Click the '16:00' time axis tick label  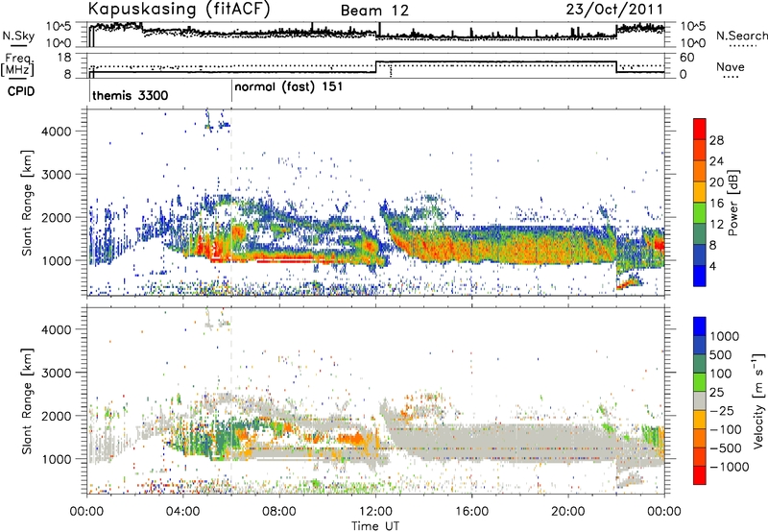pos(471,511)
